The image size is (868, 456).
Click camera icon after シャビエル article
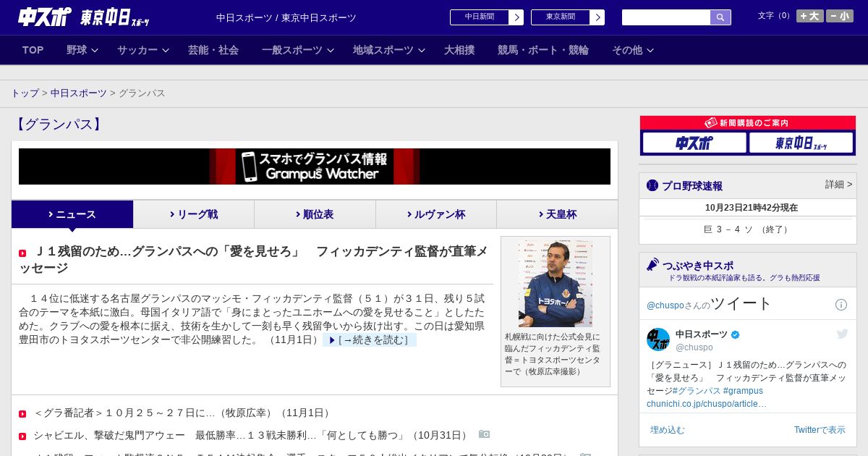[x=484, y=434]
